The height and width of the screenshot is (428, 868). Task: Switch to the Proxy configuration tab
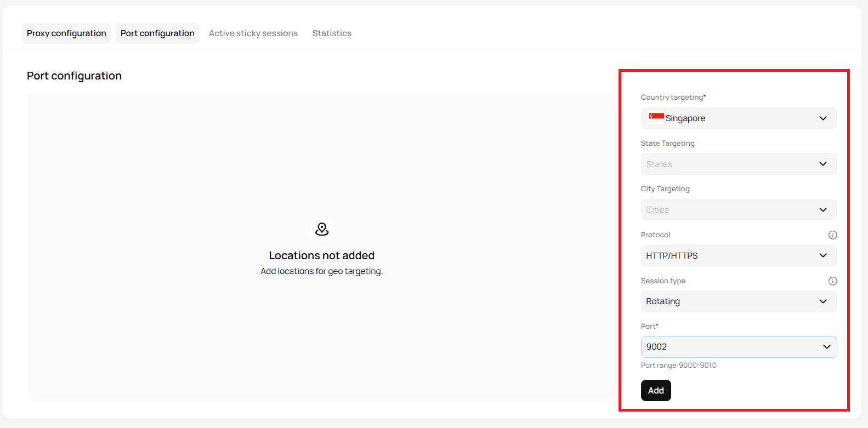click(x=66, y=33)
